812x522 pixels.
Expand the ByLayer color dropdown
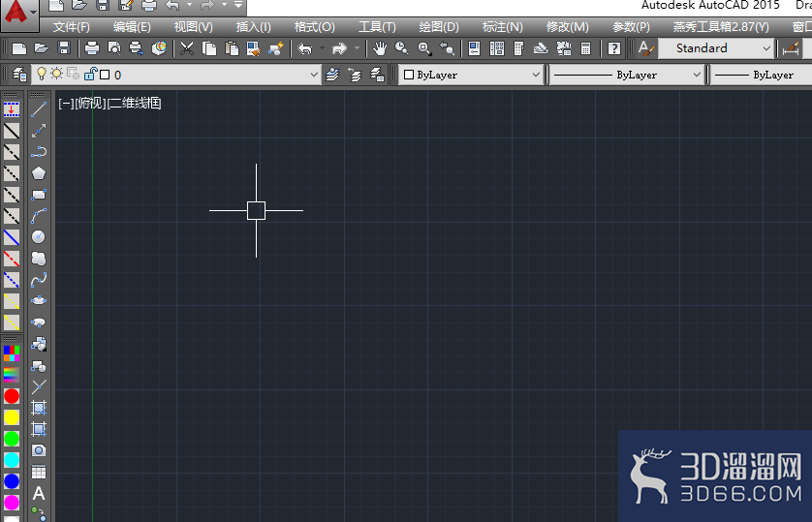pyautogui.click(x=536, y=75)
